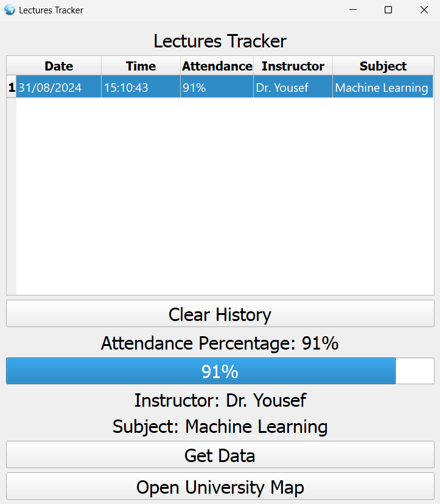
Task: Click the Subject: Machine Learning label
Action: point(220,427)
